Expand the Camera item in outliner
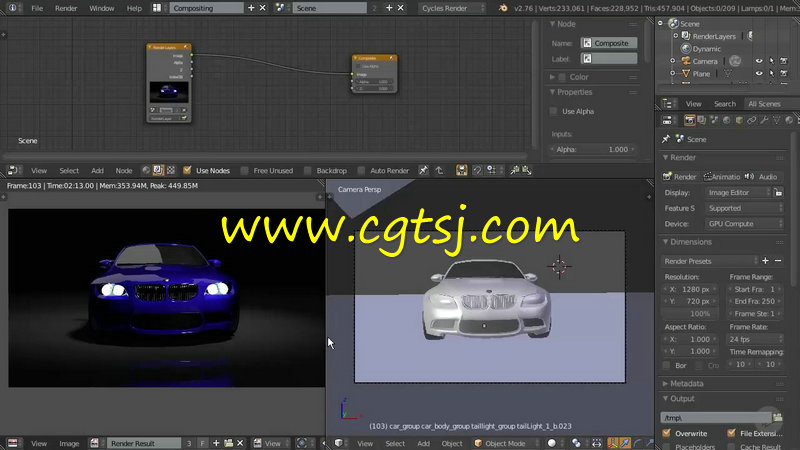 [x=672, y=61]
